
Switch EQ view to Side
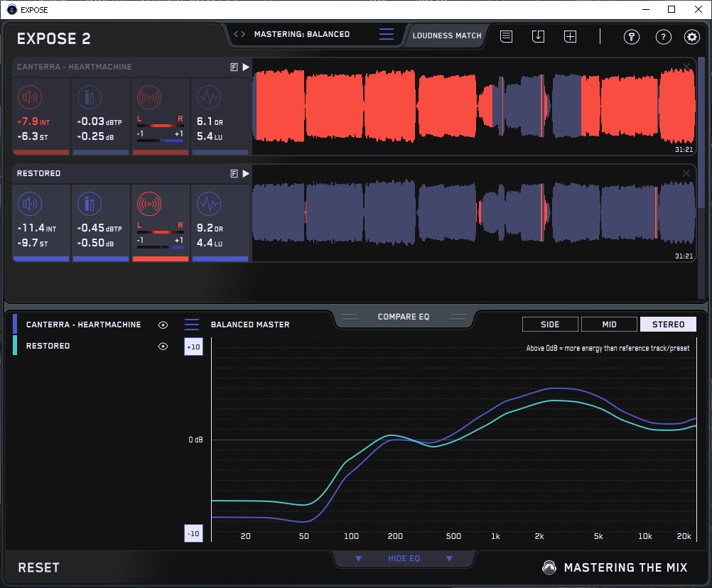pos(550,325)
